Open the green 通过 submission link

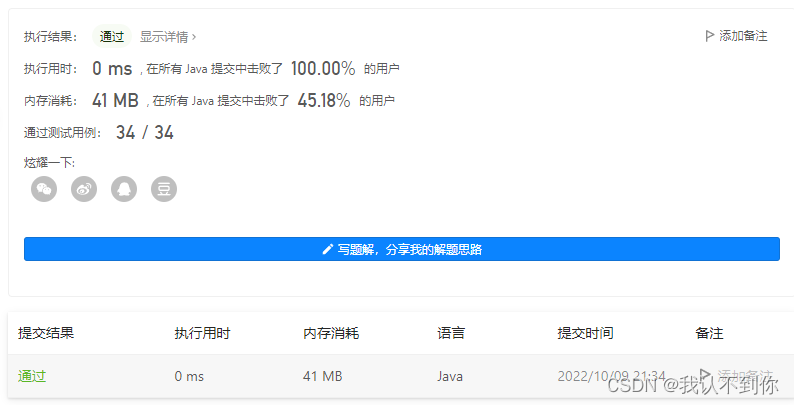pyautogui.click(x=32, y=376)
